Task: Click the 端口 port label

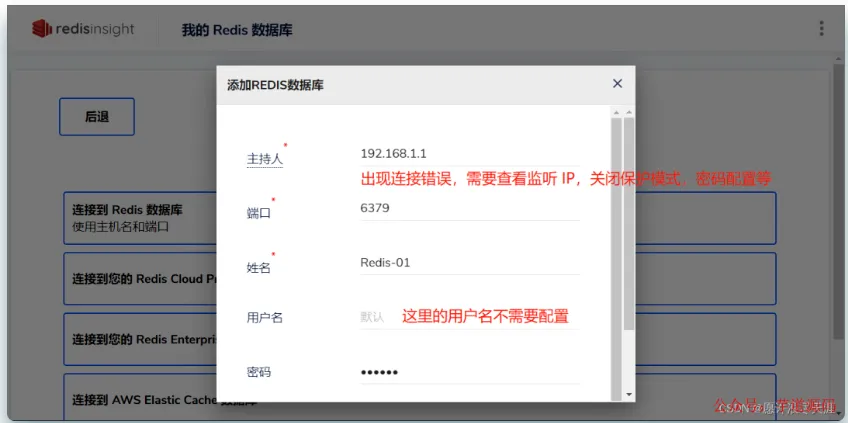Action: (259, 214)
